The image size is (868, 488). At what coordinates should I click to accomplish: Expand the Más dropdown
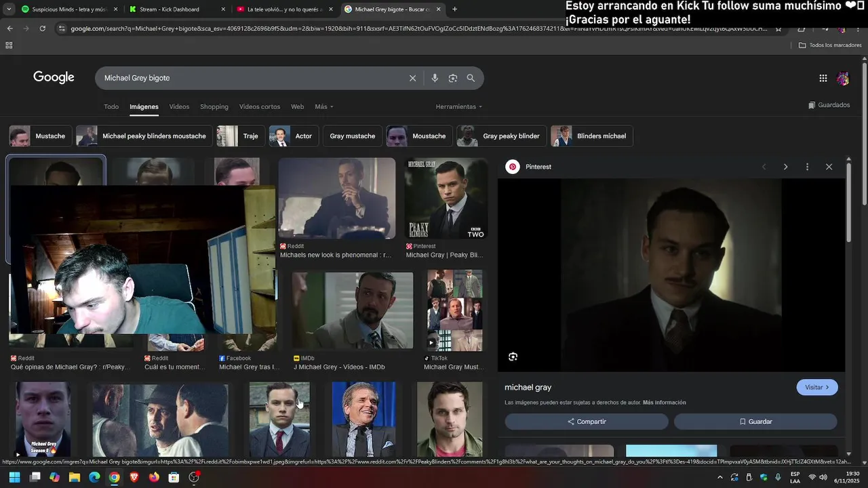pos(324,107)
